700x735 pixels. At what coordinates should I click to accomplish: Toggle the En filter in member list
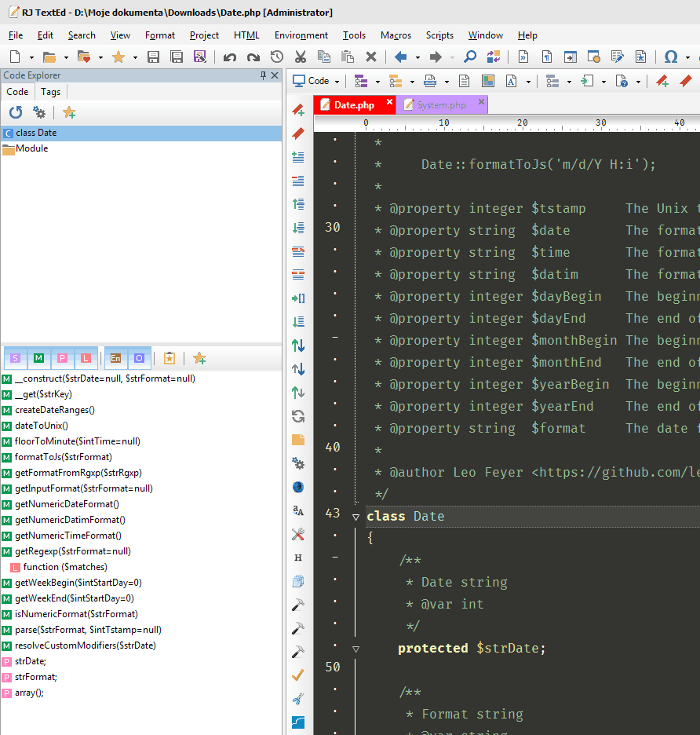tap(115, 357)
